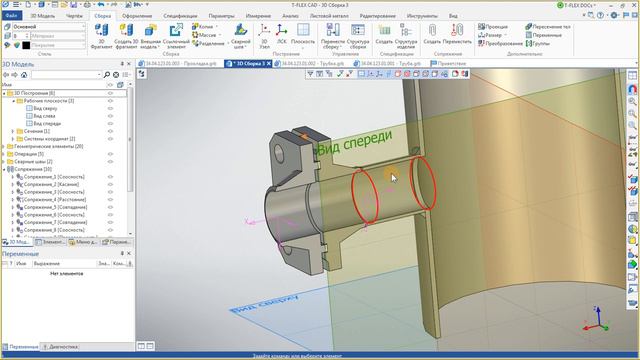Select the Сварной шов tool
640x360 pixels.
tap(241, 36)
